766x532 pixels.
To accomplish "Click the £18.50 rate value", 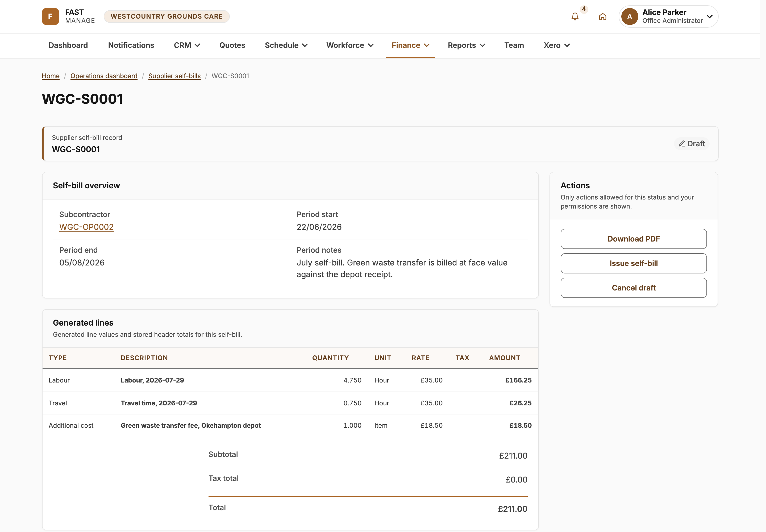I will coord(431,425).
